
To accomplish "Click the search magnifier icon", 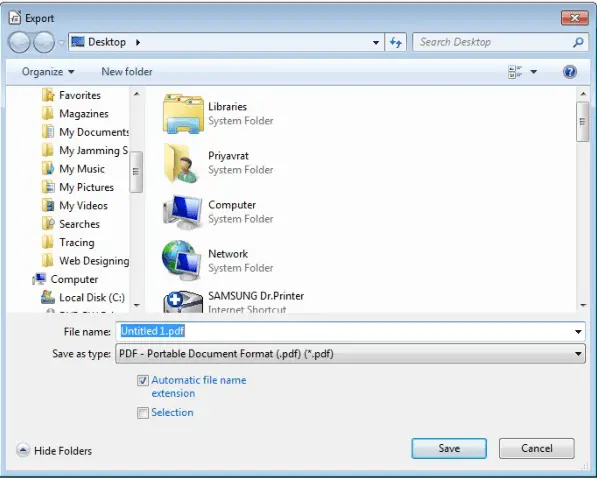I will (x=578, y=42).
